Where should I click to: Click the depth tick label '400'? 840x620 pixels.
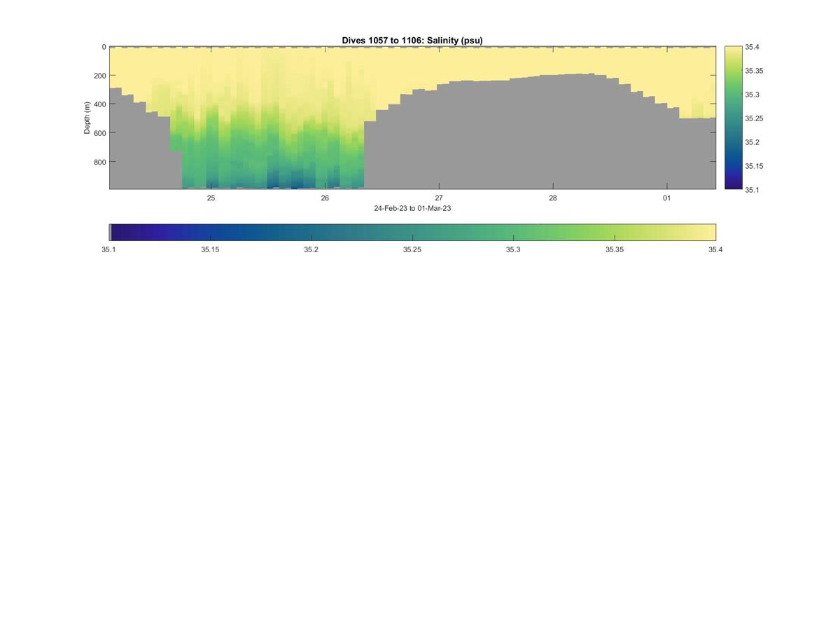point(99,104)
